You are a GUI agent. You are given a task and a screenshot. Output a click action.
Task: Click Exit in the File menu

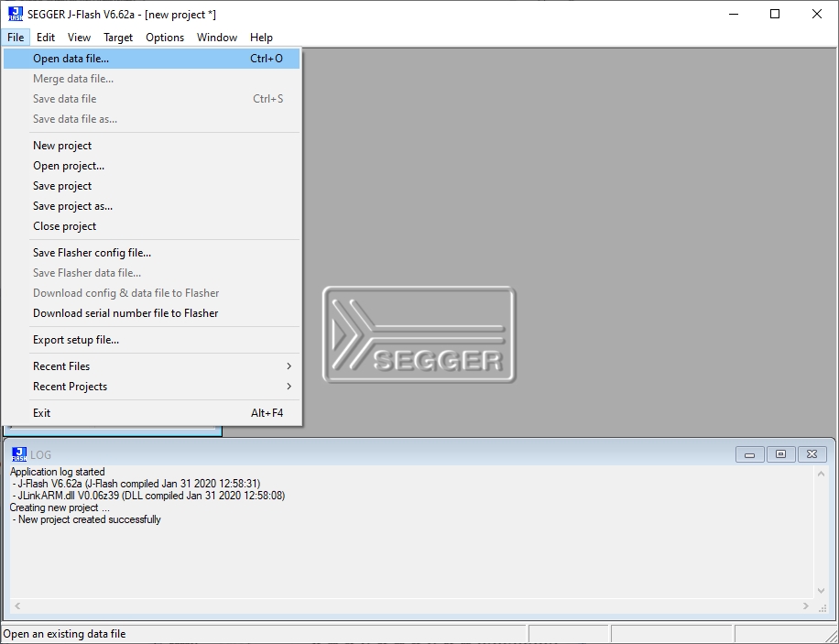(x=151, y=413)
